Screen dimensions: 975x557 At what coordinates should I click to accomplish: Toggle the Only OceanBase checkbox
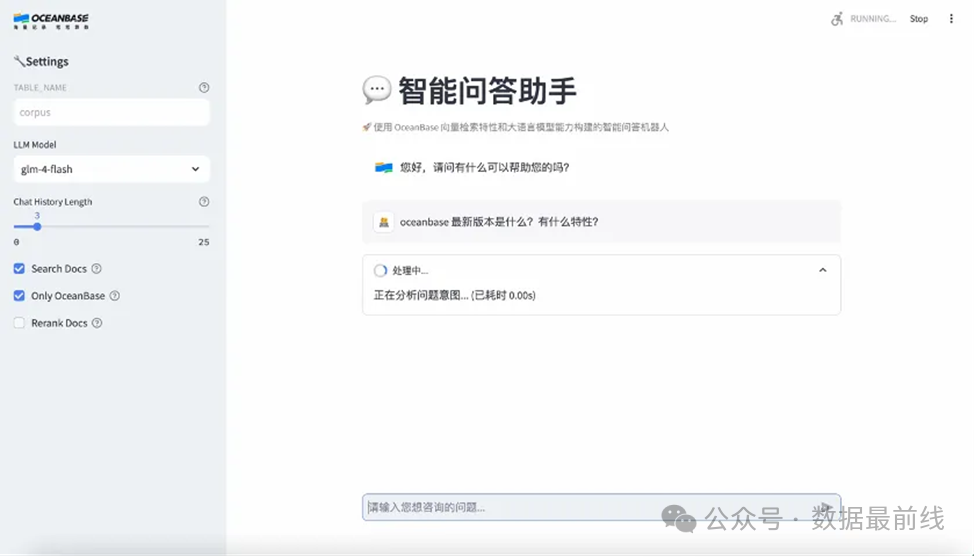pyautogui.click(x=19, y=296)
